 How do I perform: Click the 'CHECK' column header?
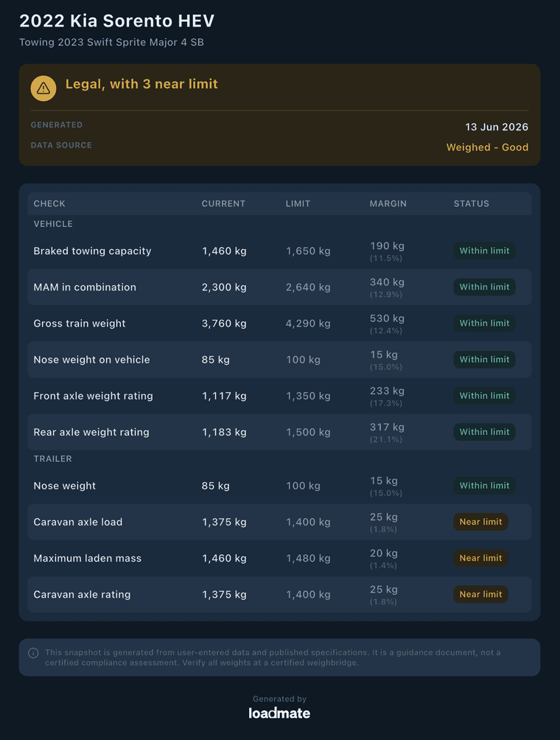pos(49,203)
